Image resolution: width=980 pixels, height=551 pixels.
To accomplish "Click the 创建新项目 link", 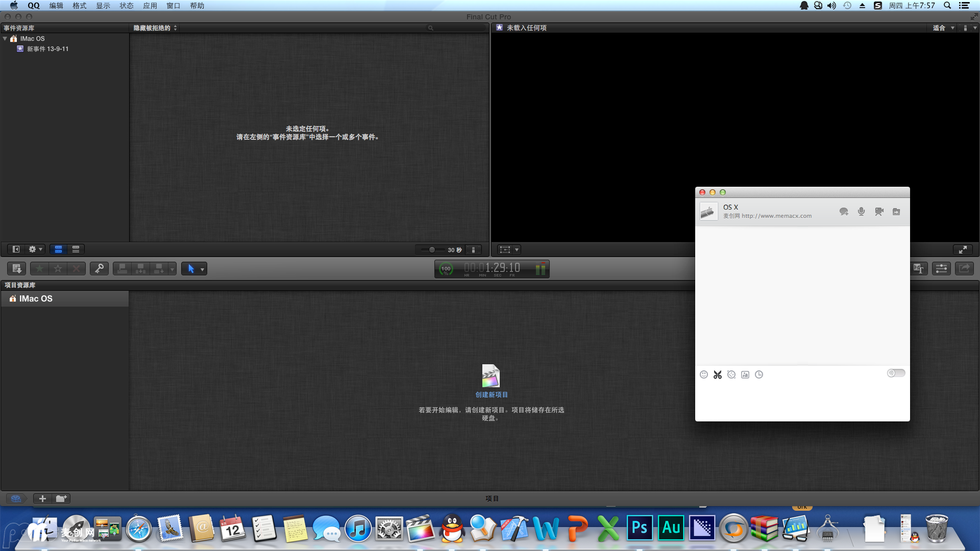I will [492, 395].
